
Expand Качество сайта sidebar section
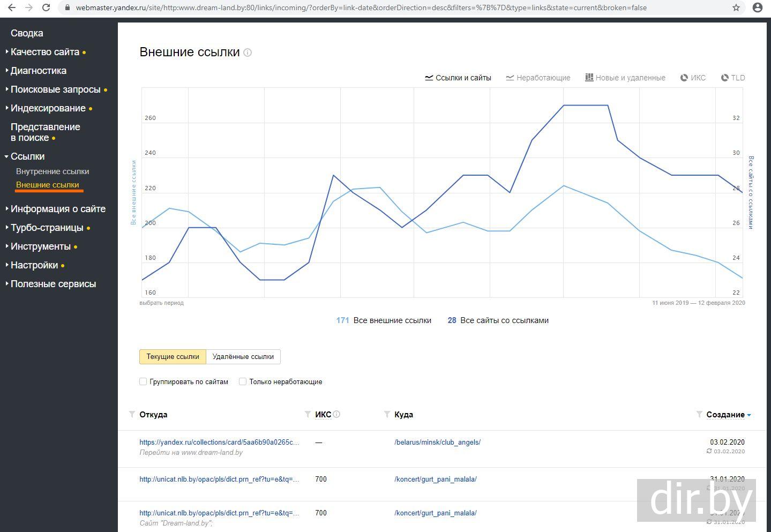[45, 52]
